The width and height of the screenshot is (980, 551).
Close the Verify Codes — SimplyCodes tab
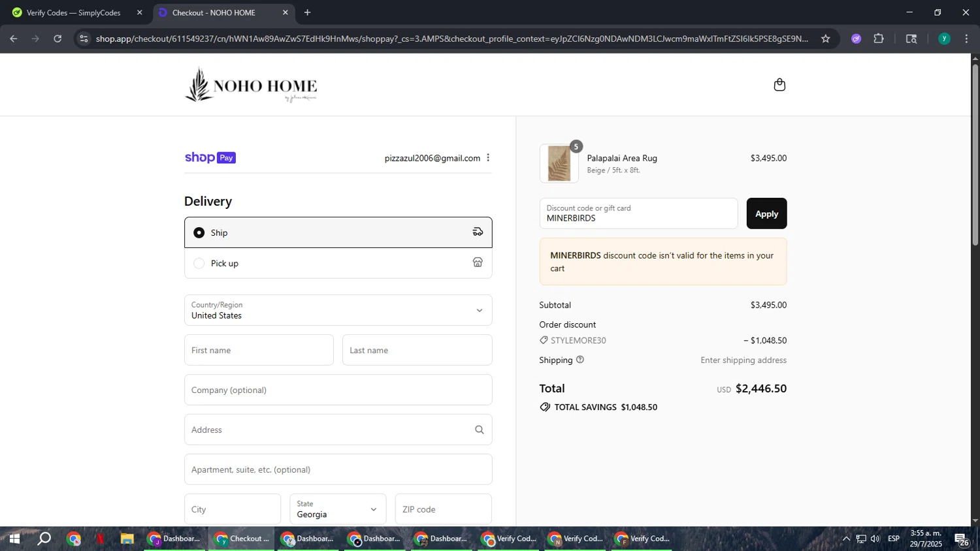tap(139, 12)
